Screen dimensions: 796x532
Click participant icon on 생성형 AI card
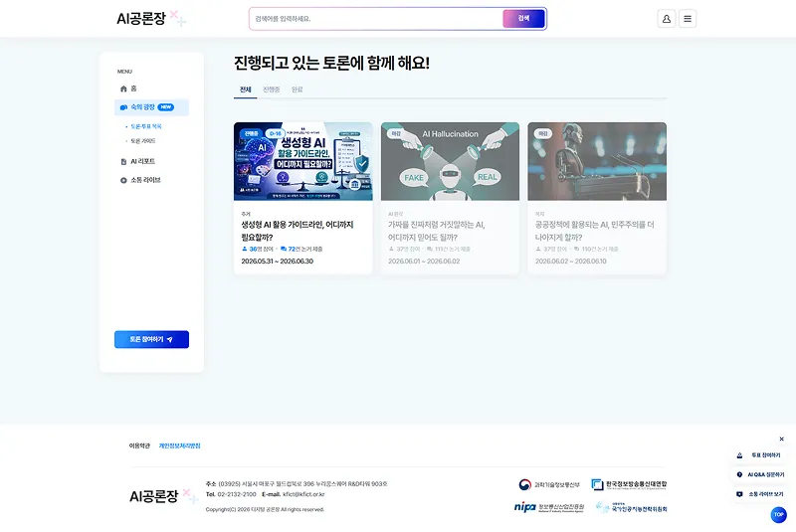point(244,249)
